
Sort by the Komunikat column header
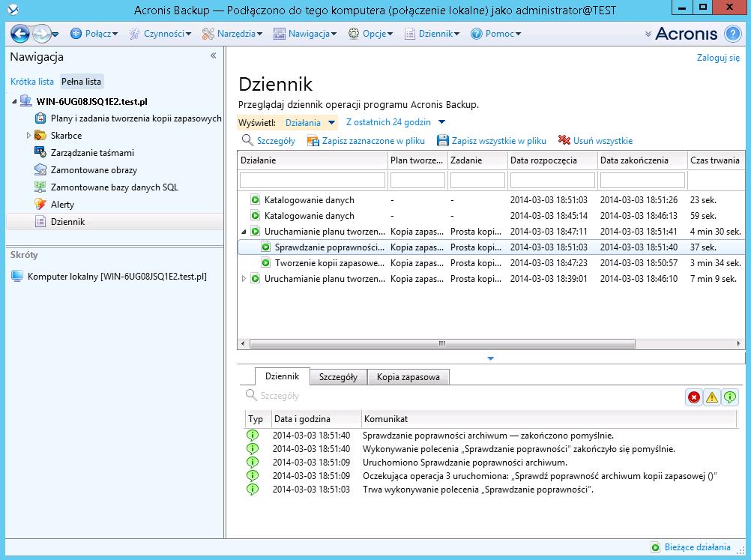(x=549, y=418)
